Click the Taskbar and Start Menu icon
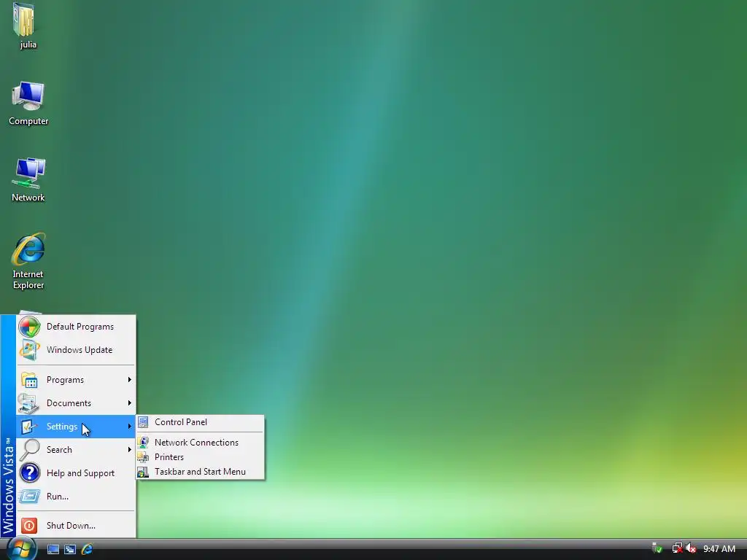Viewport: 747px width, 560px height. point(143,472)
